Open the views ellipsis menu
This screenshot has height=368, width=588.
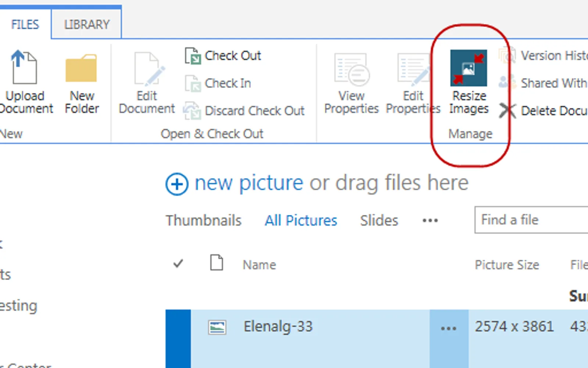(430, 221)
